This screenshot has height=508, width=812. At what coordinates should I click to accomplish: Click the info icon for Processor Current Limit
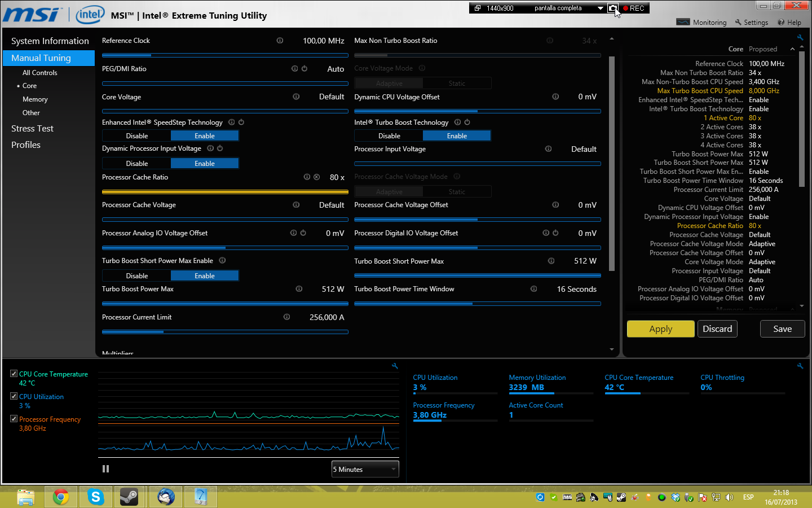pyautogui.click(x=286, y=317)
